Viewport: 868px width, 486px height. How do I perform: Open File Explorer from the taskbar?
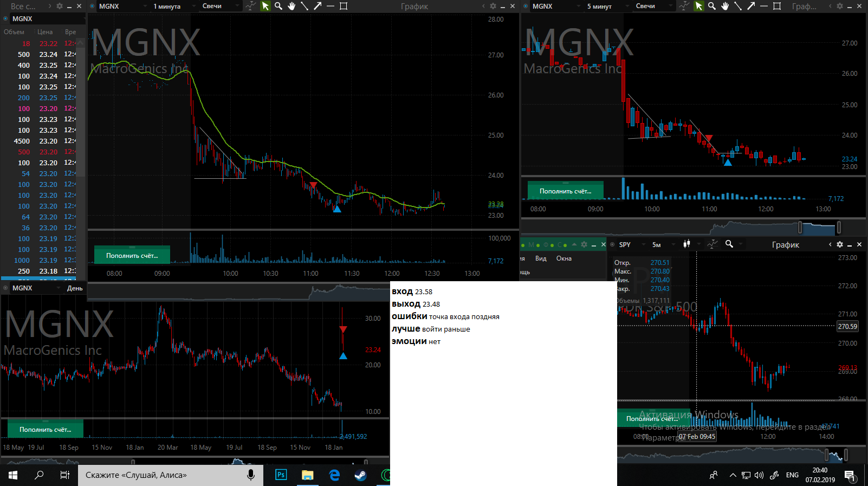tap(307, 475)
